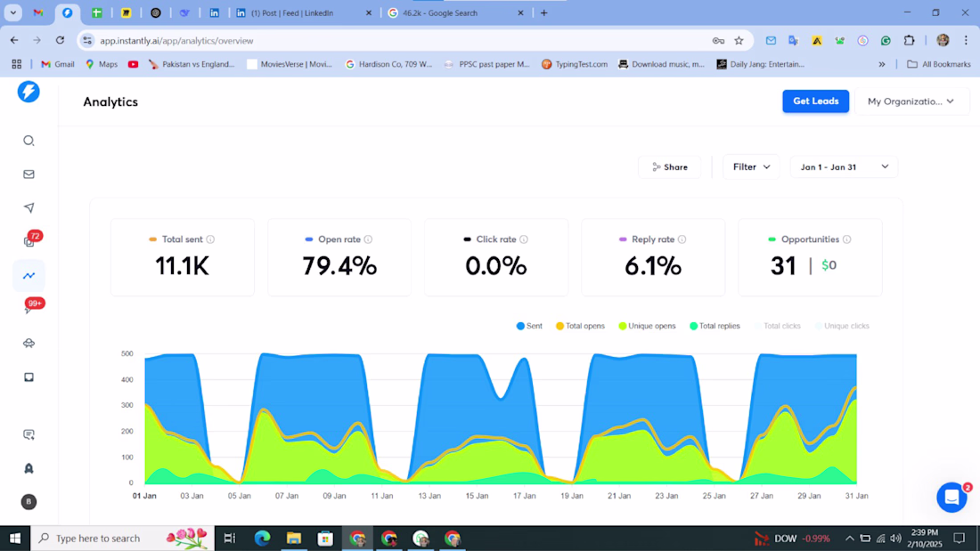Open the chat message sidebar icon
This screenshot has width=980, height=551.
pyautogui.click(x=29, y=434)
